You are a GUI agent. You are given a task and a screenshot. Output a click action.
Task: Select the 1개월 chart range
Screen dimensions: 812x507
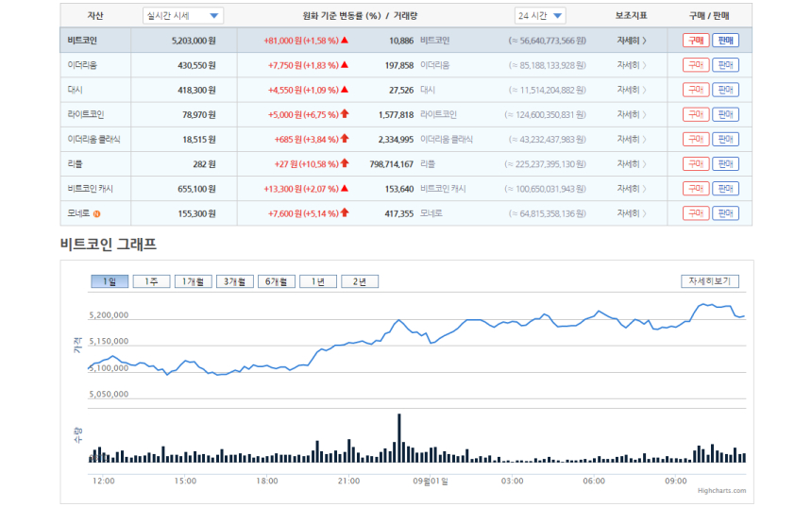tap(194, 281)
